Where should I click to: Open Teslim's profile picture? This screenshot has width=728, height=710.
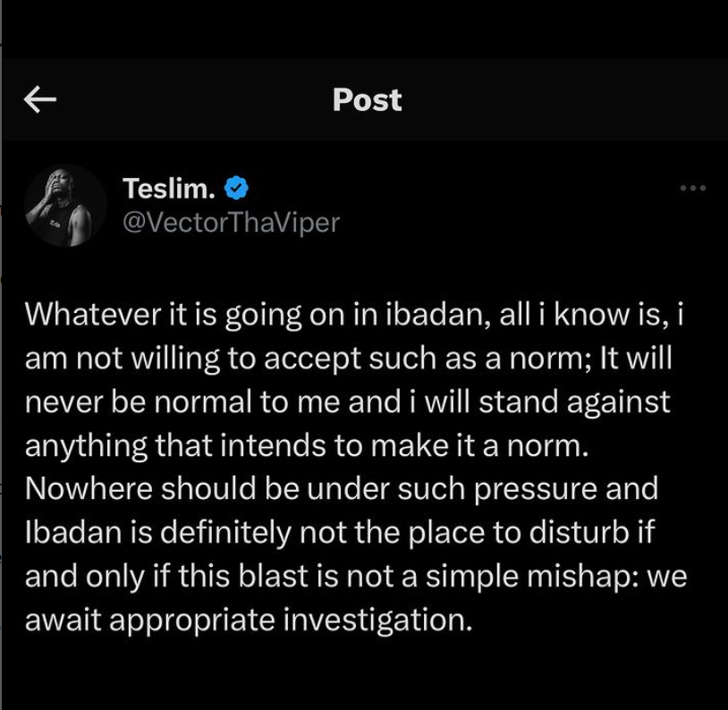[x=66, y=205]
